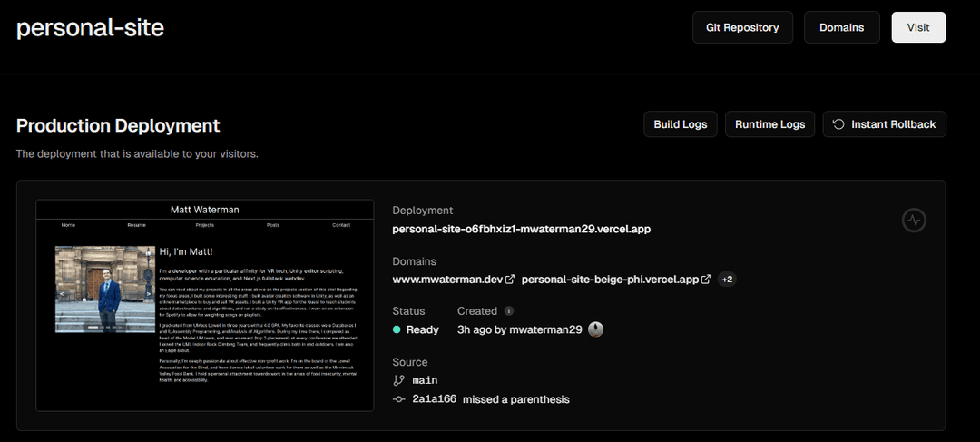The height and width of the screenshot is (442, 980).
Task: Click the Ready status indicator
Action: coord(416,329)
